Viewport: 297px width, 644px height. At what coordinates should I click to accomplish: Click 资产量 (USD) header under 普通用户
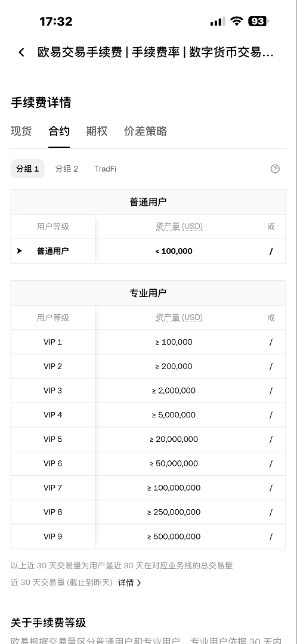[179, 227]
